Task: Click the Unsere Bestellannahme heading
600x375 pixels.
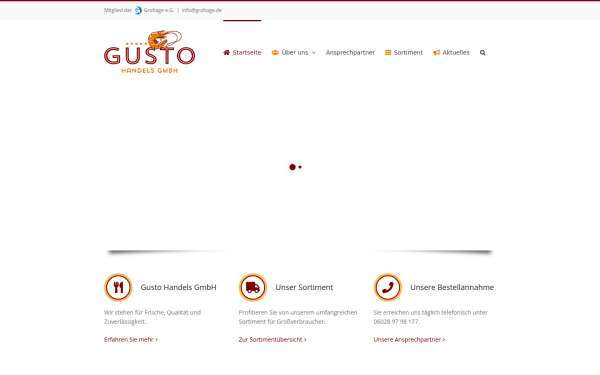Action: (452, 287)
